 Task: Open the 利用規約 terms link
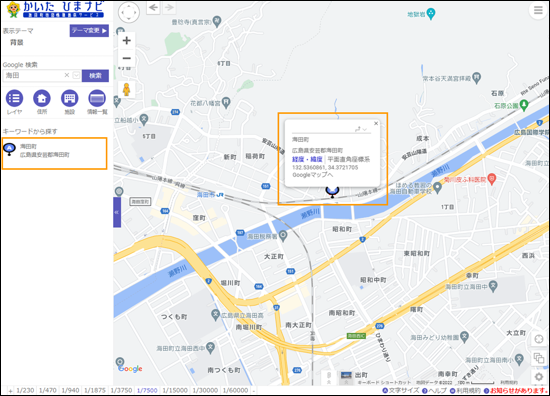(x=465, y=390)
